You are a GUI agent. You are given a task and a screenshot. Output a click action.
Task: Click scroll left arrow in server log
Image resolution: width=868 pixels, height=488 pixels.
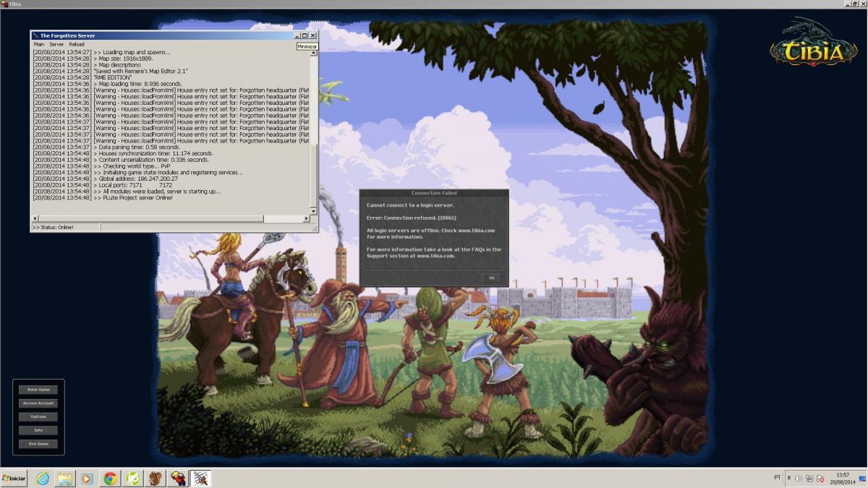coord(35,218)
